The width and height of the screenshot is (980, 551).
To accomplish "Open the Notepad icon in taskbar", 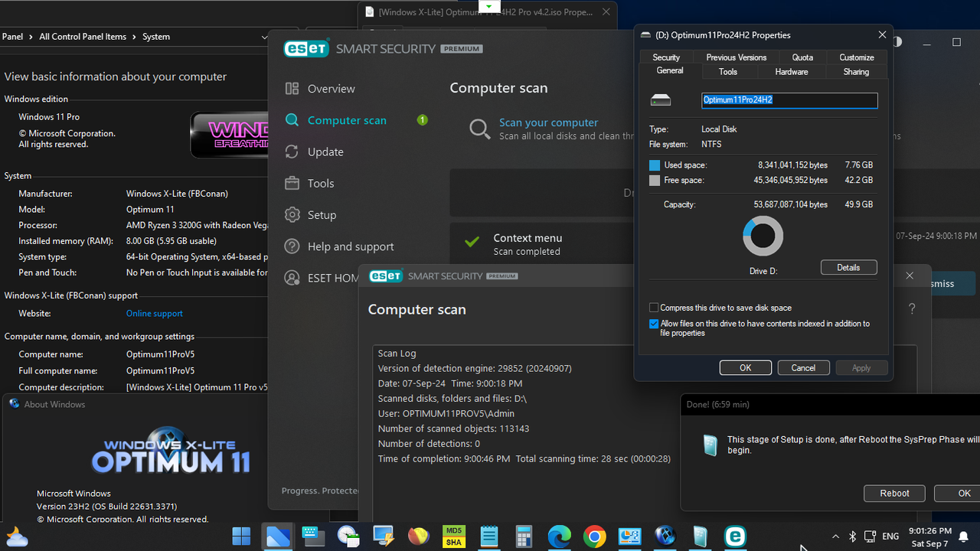I will [489, 536].
